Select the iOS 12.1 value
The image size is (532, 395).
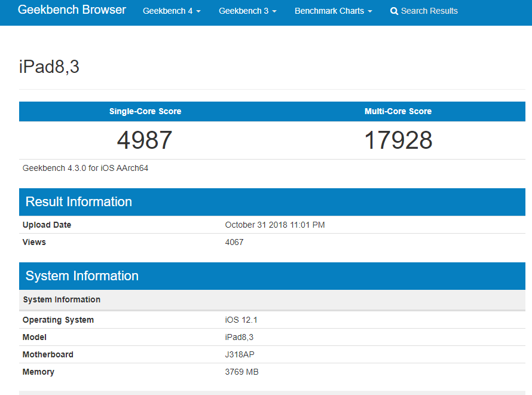[x=241, y=320]
